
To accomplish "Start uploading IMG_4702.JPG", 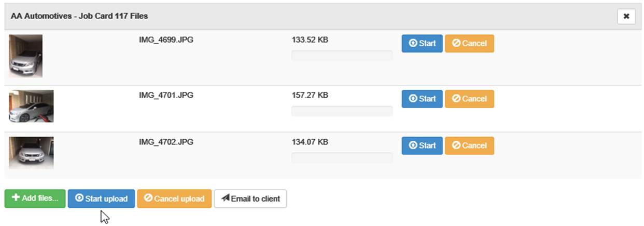I will (422, 145).
